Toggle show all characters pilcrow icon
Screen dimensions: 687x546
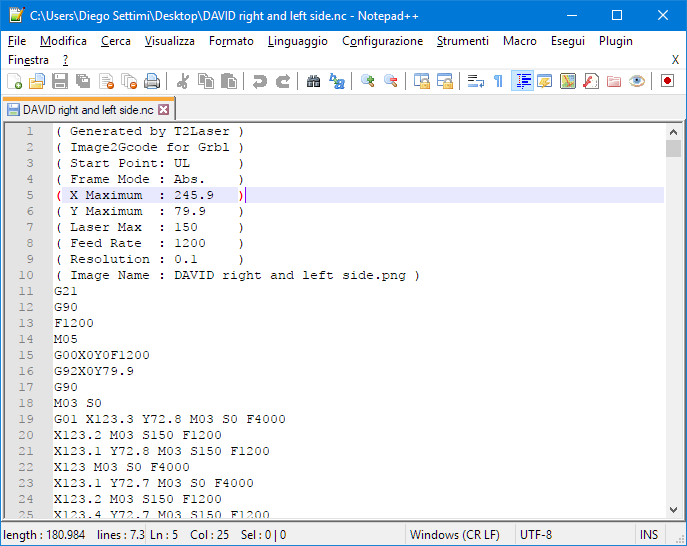498,81
